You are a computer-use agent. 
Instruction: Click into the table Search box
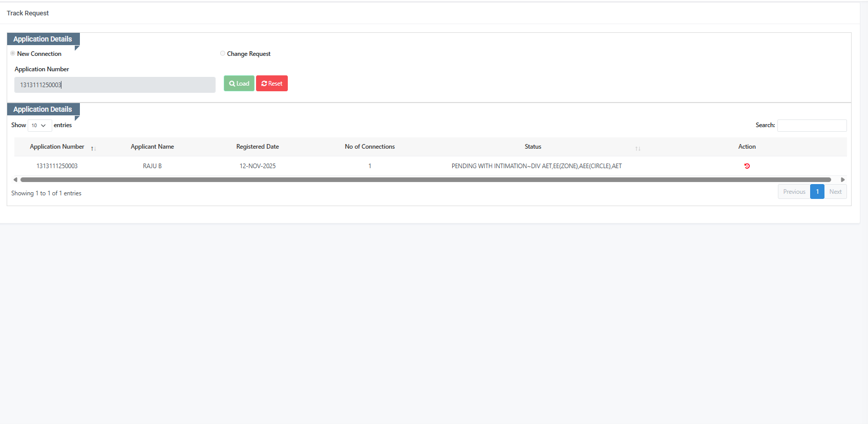click(x=812, y=126)
